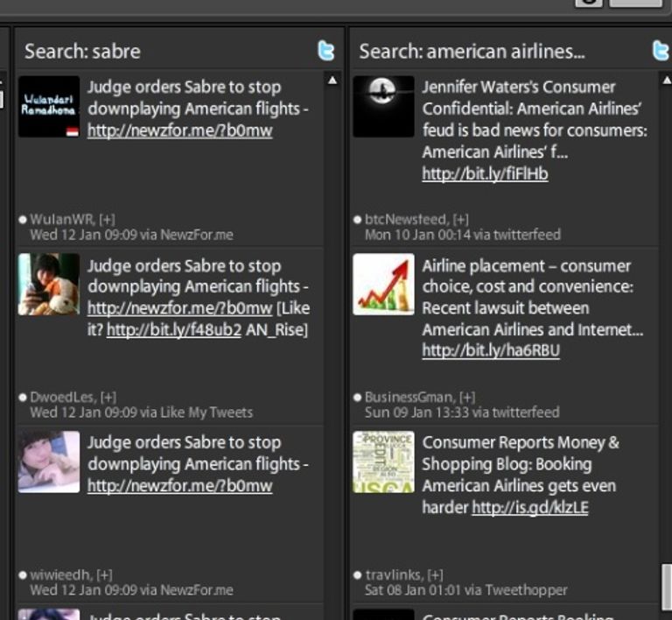This screenshot has width=672, height=620.
Task: Click the Twitter bird icon in the american airlines column
Action: click(x=661, y=51)
